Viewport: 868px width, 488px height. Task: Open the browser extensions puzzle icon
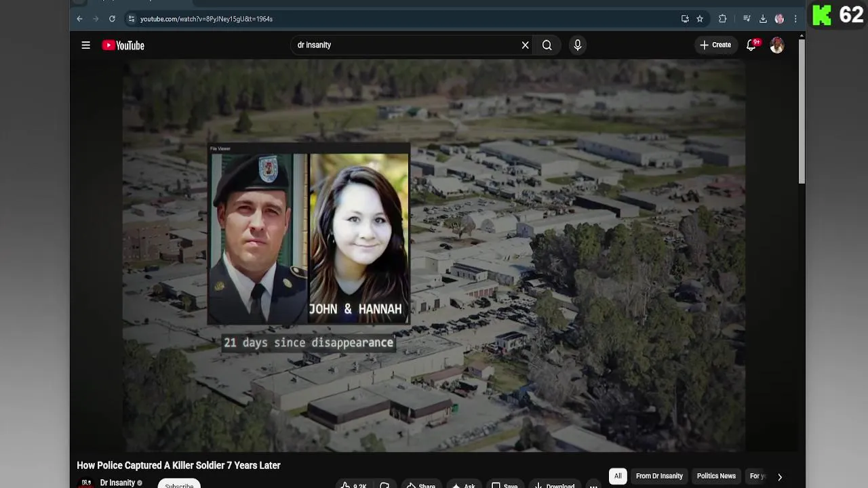point(722,19)
